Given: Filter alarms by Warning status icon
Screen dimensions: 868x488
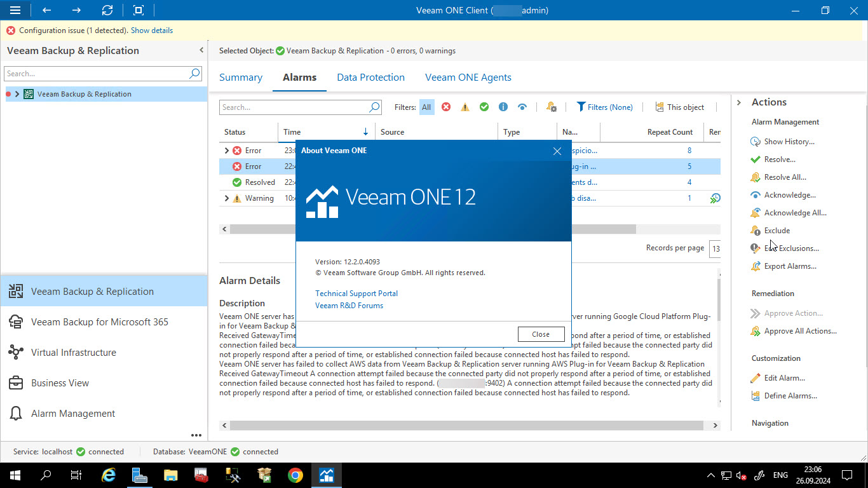Looking at the screenshot, I should click(465, 107).
